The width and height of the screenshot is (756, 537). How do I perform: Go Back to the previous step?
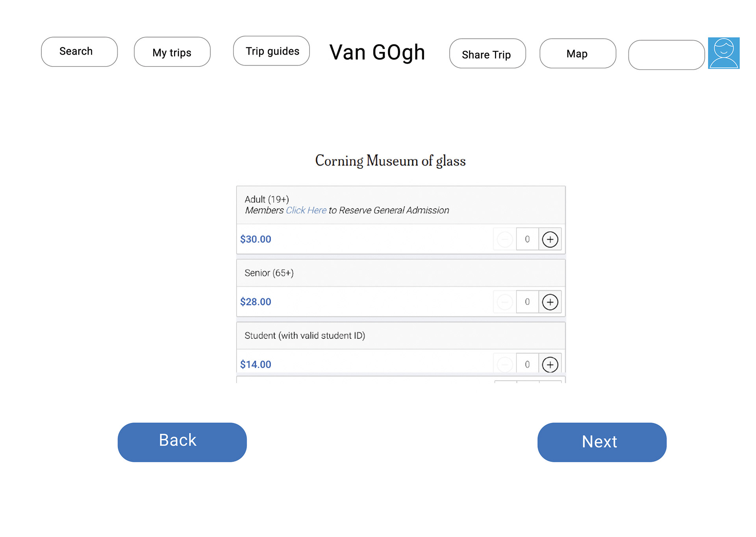coord(182,442)
